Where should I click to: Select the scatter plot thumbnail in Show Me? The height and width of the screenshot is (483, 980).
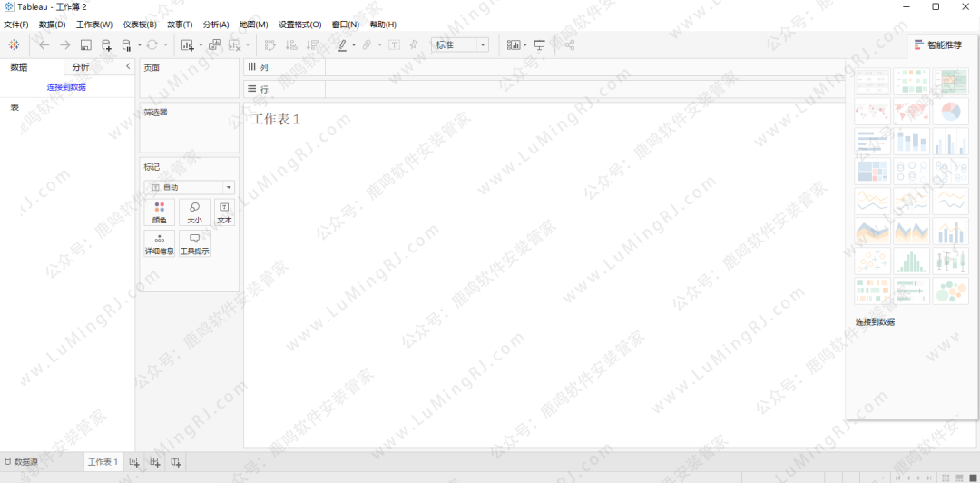point(873,261)
